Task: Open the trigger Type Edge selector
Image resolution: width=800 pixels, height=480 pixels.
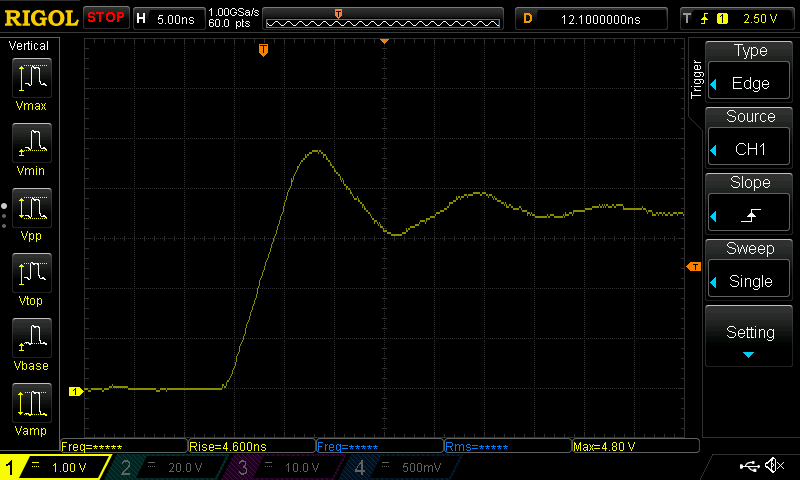Action: coord(750,72)
